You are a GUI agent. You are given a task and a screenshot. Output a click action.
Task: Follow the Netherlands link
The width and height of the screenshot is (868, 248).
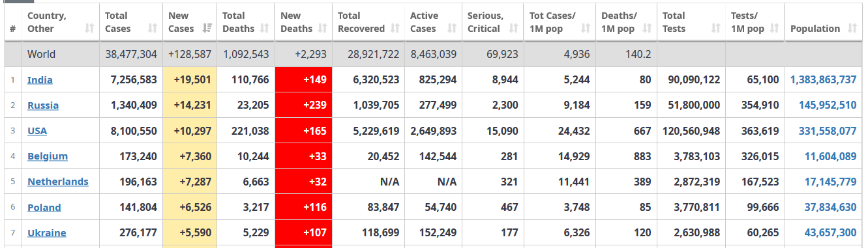pos(58,182)
